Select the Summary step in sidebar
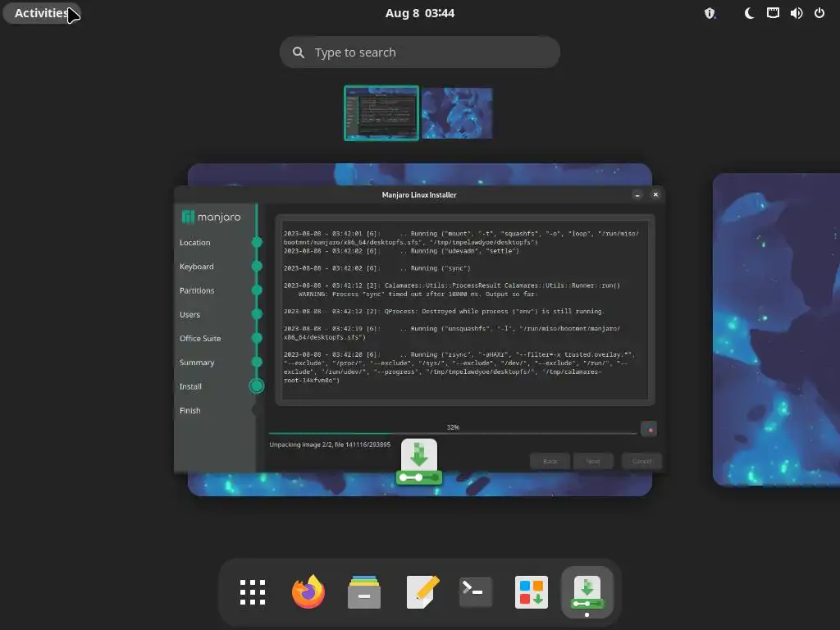Screen dimensions: 840x630 197,363
